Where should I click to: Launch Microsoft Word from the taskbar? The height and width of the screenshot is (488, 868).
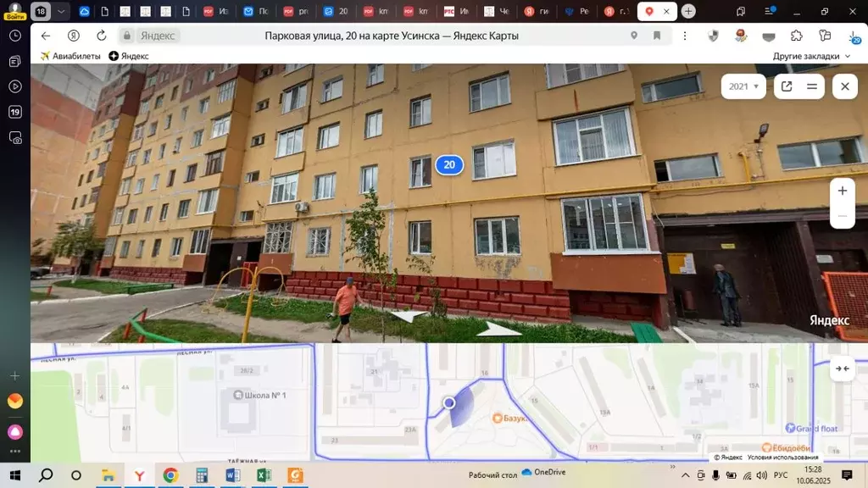point(232,474)
